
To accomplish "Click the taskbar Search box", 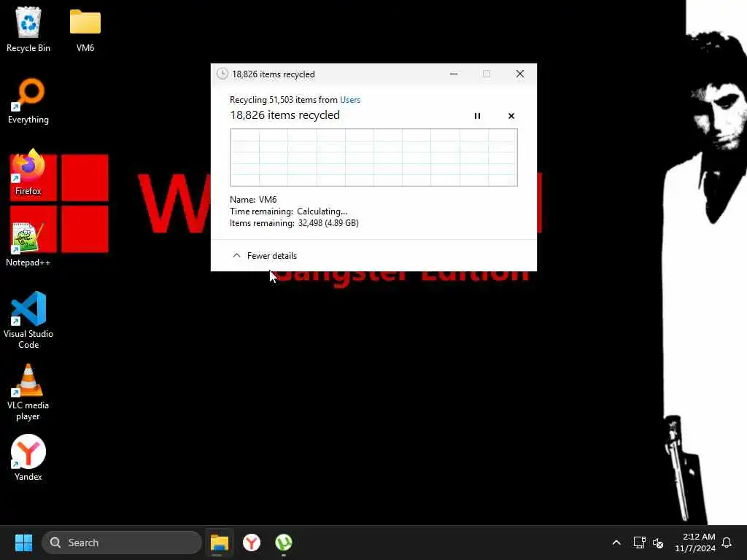I will click(122, 542).
